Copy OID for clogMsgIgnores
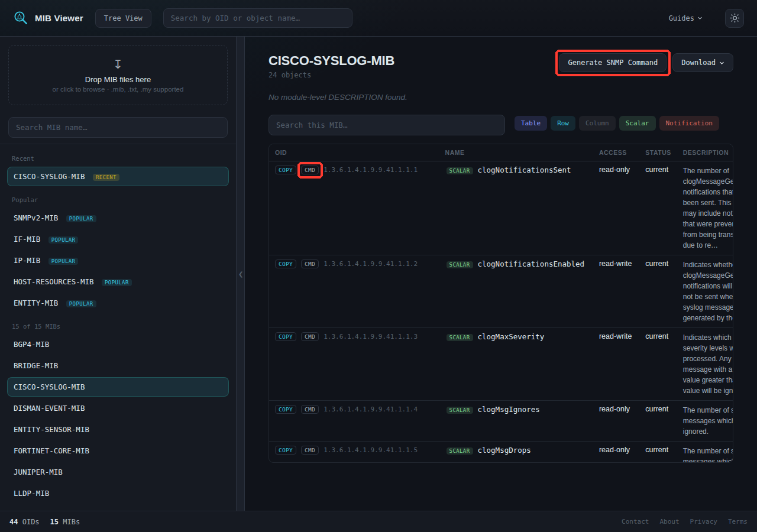Screen dimensions: 757x532 click(x=286, y=410)
